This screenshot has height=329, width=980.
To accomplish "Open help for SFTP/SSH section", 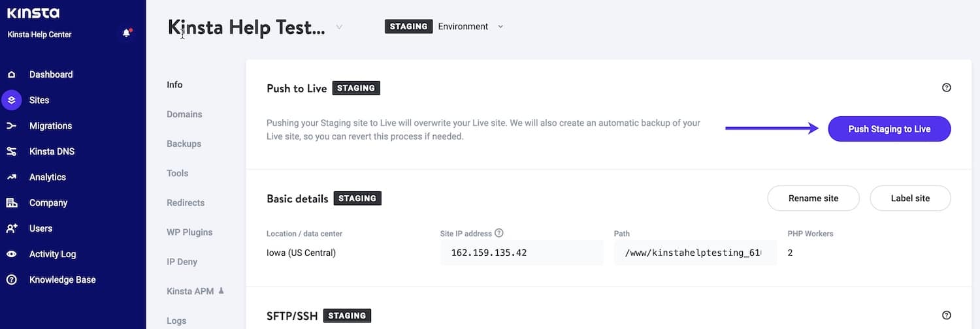I will pyautogui.click(x=947, y=315).
